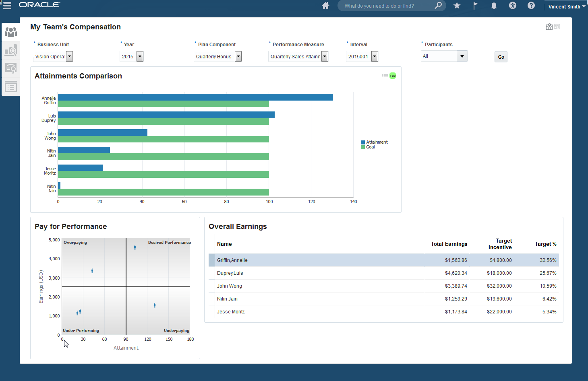Click the Help question mark icon
Screen dimensions: 588x381
click(531, 6)
